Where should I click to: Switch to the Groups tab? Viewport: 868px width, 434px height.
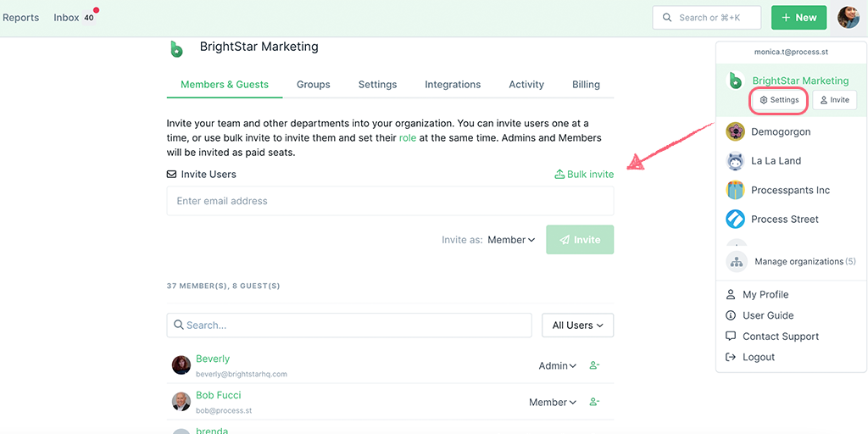pyautogui.click(x=314, y=85)
